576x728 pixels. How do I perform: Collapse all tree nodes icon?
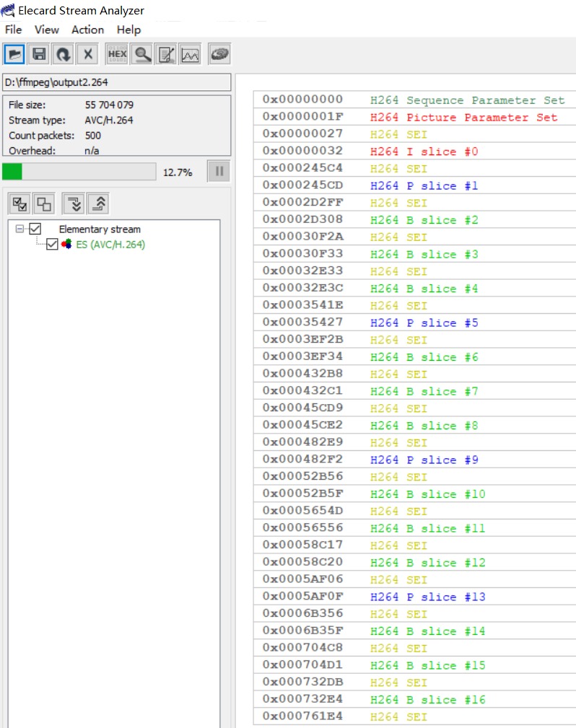tap(98, 203)
